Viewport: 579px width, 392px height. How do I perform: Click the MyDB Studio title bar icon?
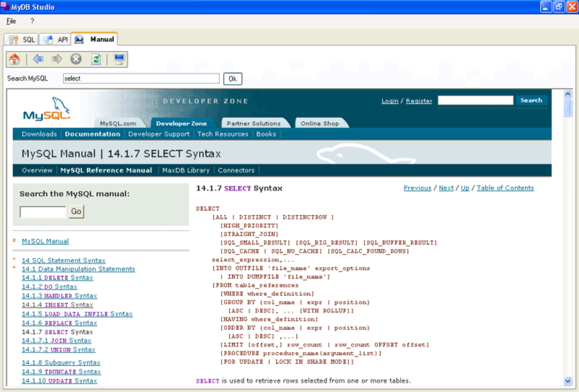pos(5,6)
